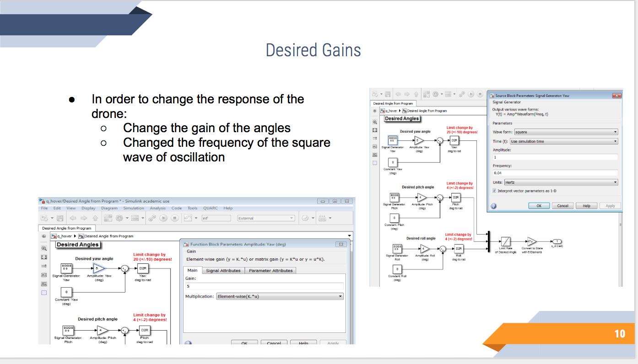Click Image palette icon in left Simulink window

[44, 284]
